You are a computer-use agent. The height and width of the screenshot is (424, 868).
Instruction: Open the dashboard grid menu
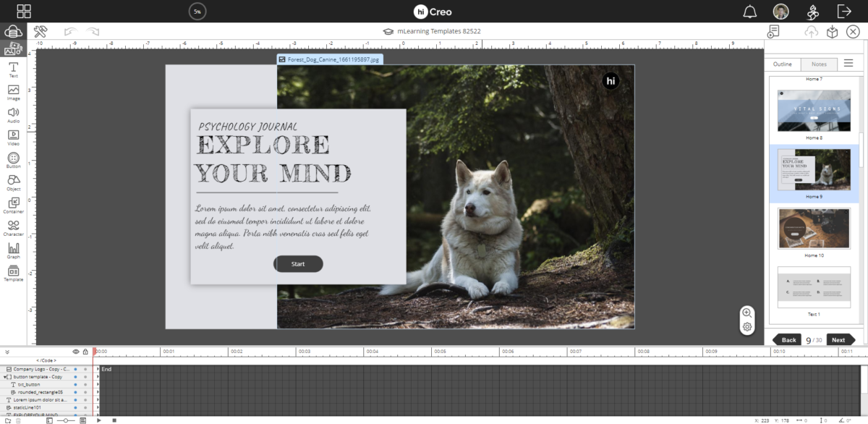tap(24, 11)
